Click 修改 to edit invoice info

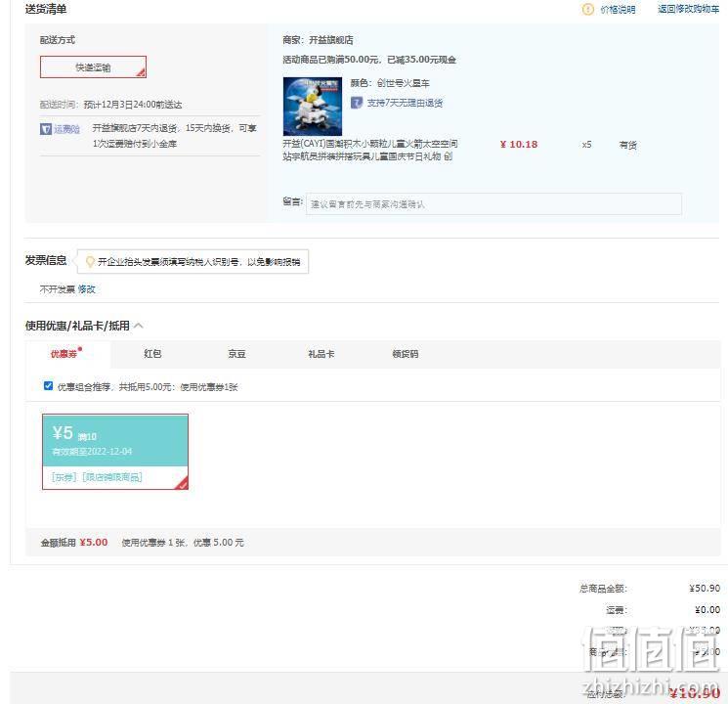point(86,289)
